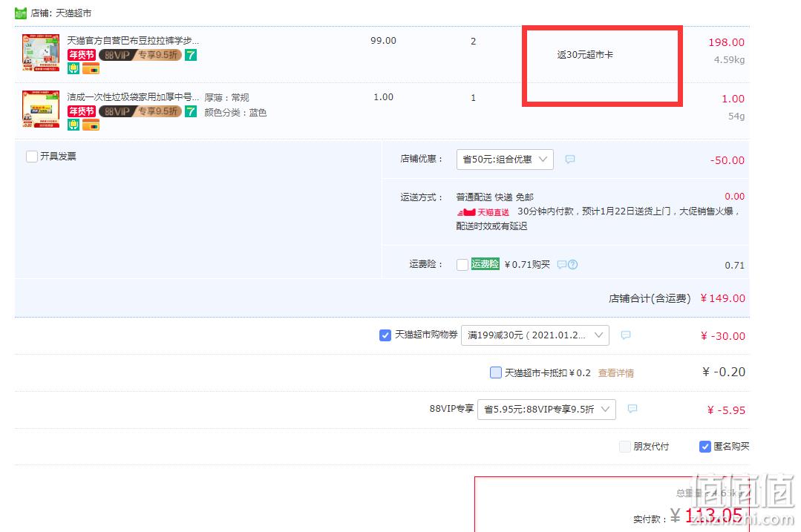The width and height of the screenshot is (801, 532).
Task: Click the 厚薄：常规 attribute text
Action: (x=227, y=97)
